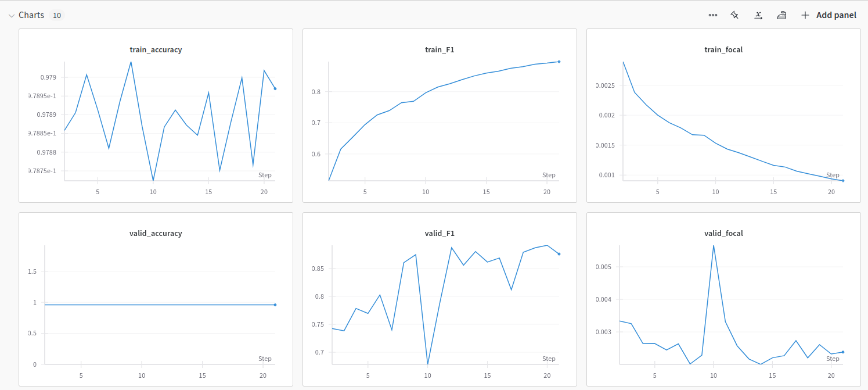Click the endpoint dot on train_accuracy line
868x390 pixels.
pos(275,88)
